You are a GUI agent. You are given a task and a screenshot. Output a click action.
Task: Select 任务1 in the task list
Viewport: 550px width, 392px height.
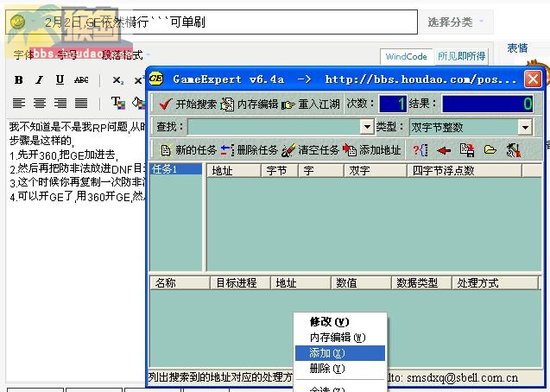176,169
